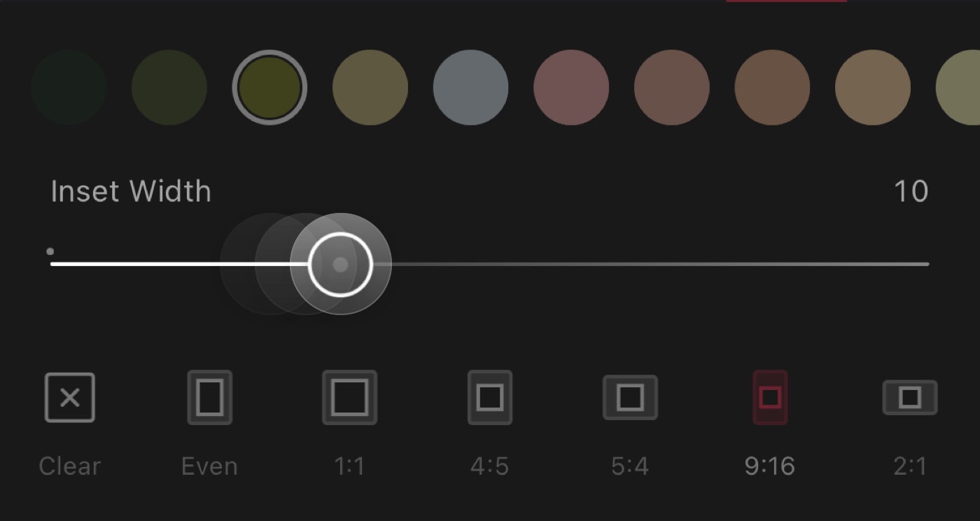Pick the 1:1 square ratio icon
The width and height of the screenshot is (980, 521).
pos(349,398)
